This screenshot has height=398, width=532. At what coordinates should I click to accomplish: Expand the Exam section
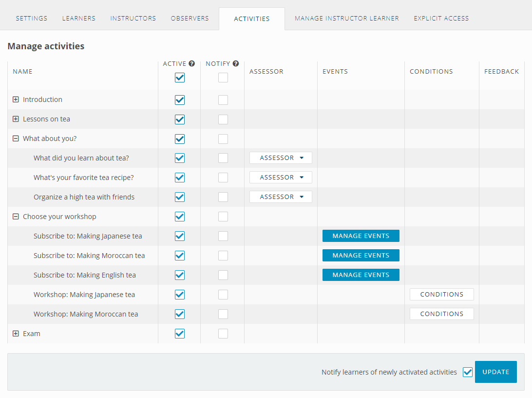[x=16, y=334]
